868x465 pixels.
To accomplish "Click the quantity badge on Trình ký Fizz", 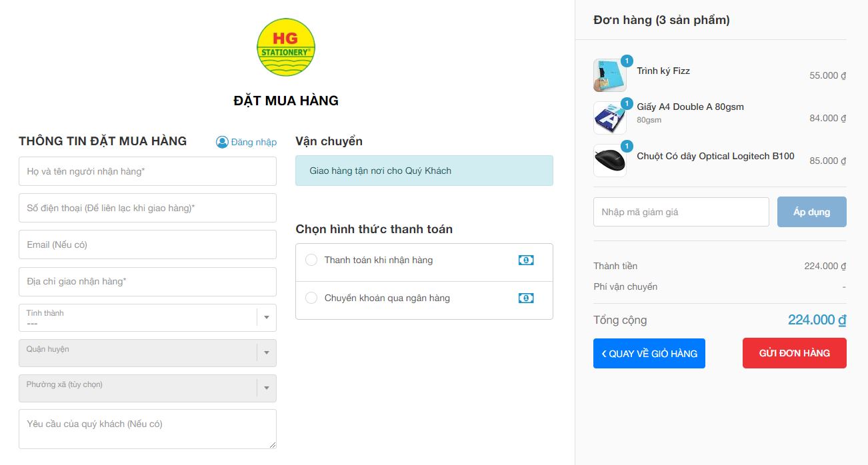I will (x=627, y=61).
